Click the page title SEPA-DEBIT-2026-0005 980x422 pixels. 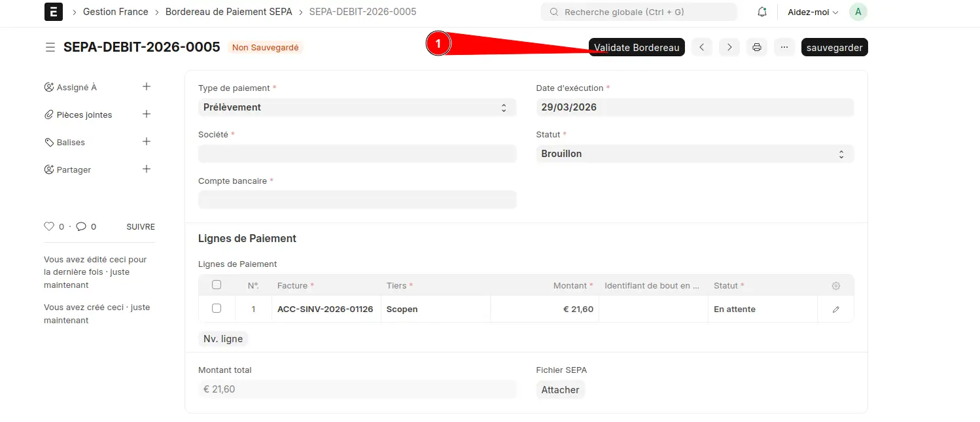click(x=142, y=47)
